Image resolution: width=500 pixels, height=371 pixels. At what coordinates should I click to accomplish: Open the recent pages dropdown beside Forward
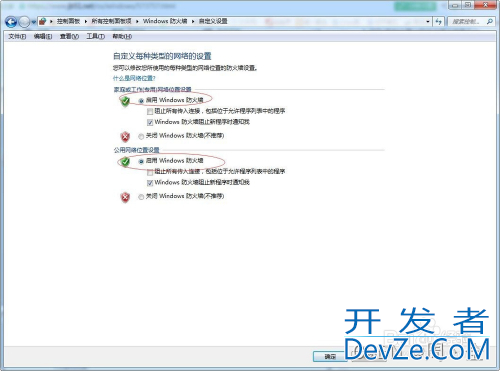point(33,22)
